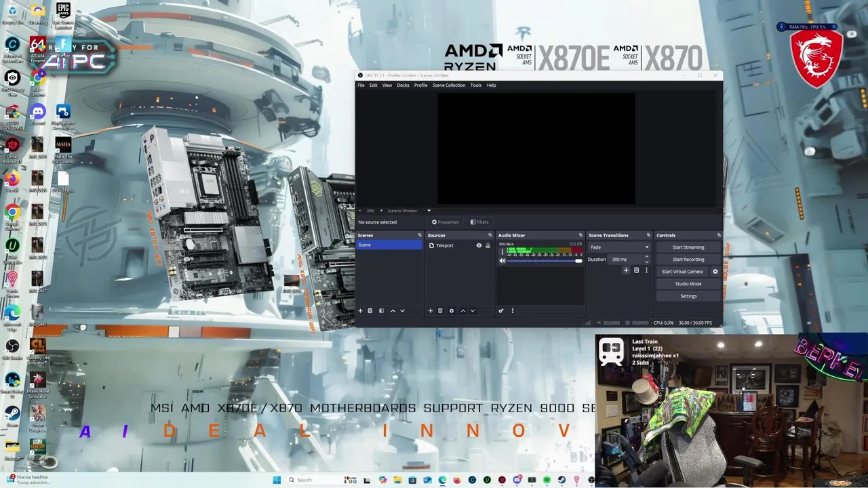Float the Audio Mixer dock icon

(x=580, y=235)
